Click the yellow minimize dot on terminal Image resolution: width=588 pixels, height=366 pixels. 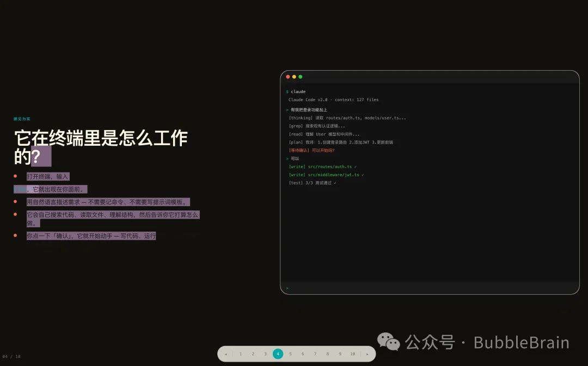point(295,77)
